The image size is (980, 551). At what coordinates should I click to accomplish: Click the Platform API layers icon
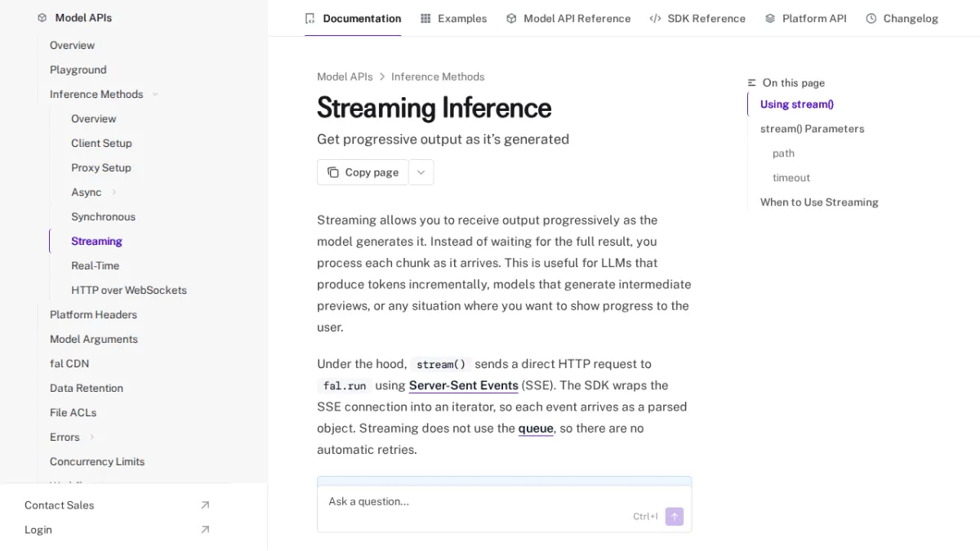(770, 18)
